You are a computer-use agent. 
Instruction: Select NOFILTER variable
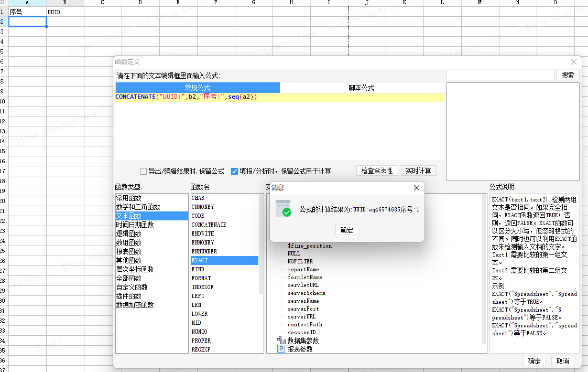[300, 261]
